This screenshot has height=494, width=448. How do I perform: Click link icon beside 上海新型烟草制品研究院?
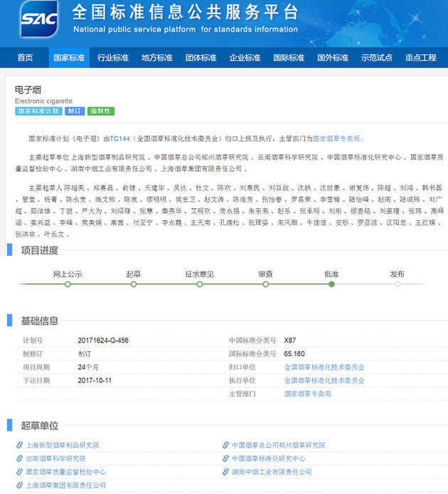point(19,446)
